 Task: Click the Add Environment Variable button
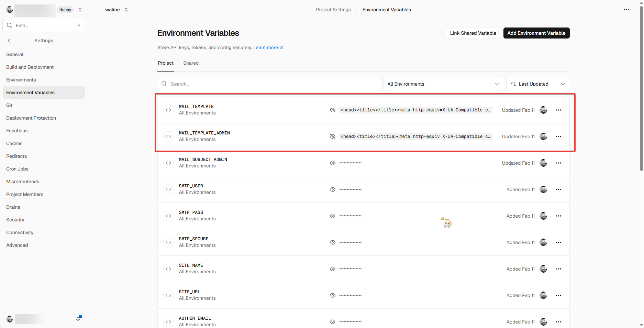[536, 33]
